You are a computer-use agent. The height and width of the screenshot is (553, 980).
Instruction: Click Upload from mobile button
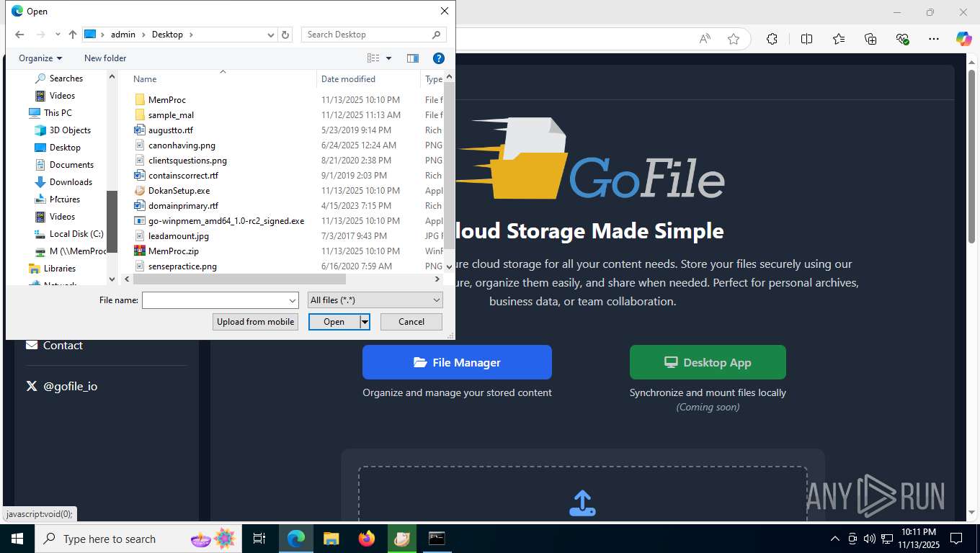point(256,322)
